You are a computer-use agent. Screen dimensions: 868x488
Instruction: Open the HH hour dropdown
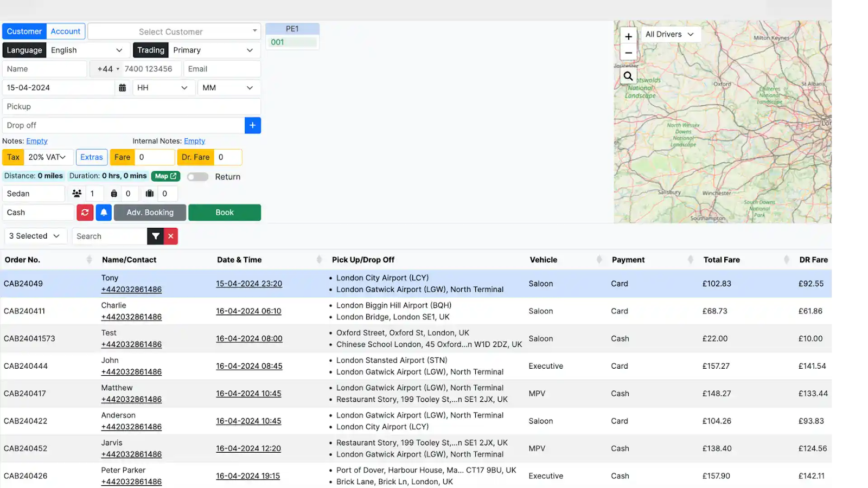tap(163, 88)
